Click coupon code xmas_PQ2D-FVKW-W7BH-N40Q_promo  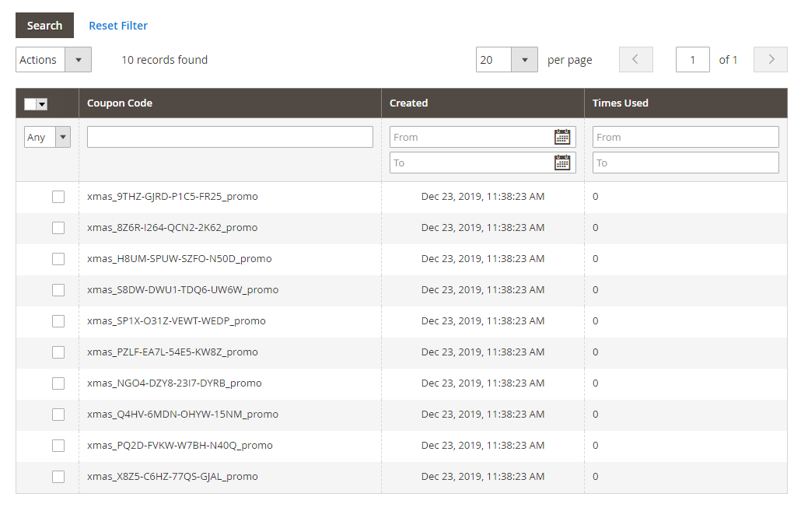[180, 445]
